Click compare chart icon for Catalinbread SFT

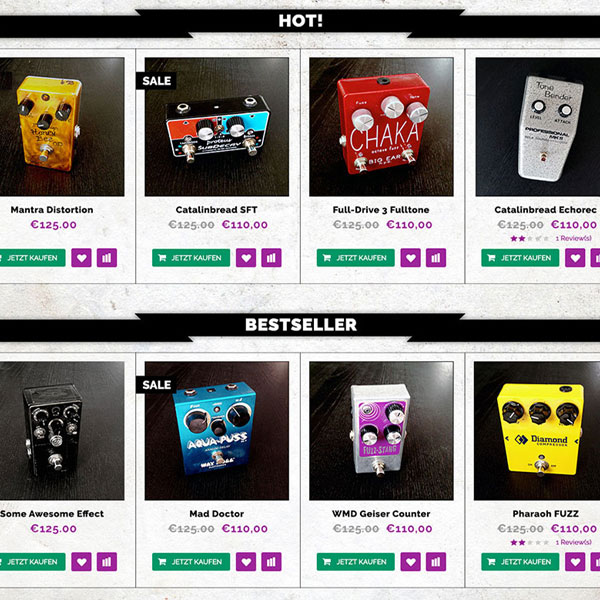(271, 258)
